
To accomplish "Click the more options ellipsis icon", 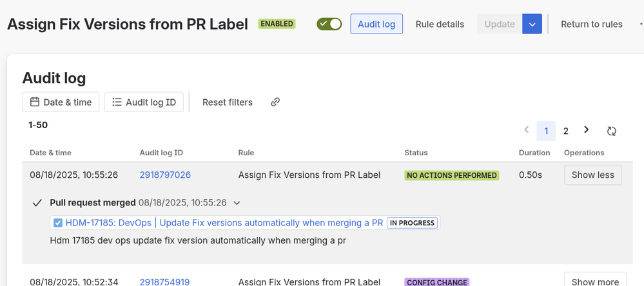I will (641, 24).
